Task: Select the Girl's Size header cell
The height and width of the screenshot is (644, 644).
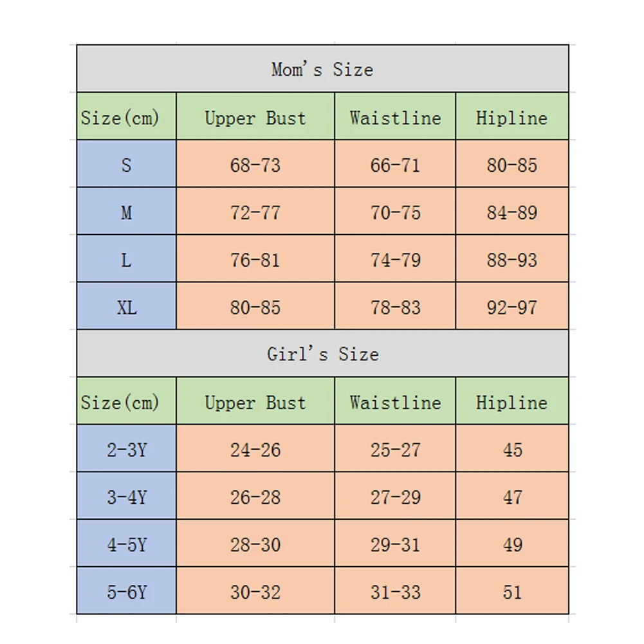Action: (x=322, y=353)
